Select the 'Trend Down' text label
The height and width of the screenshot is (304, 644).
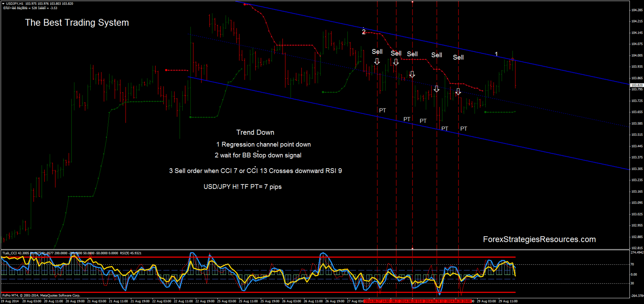(255, 133)
